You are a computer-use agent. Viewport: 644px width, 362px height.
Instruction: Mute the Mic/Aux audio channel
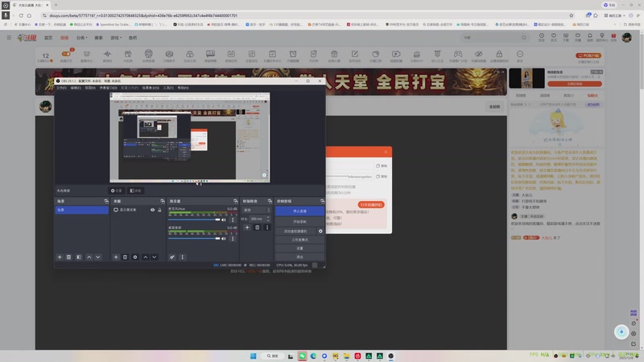point(224,220)
